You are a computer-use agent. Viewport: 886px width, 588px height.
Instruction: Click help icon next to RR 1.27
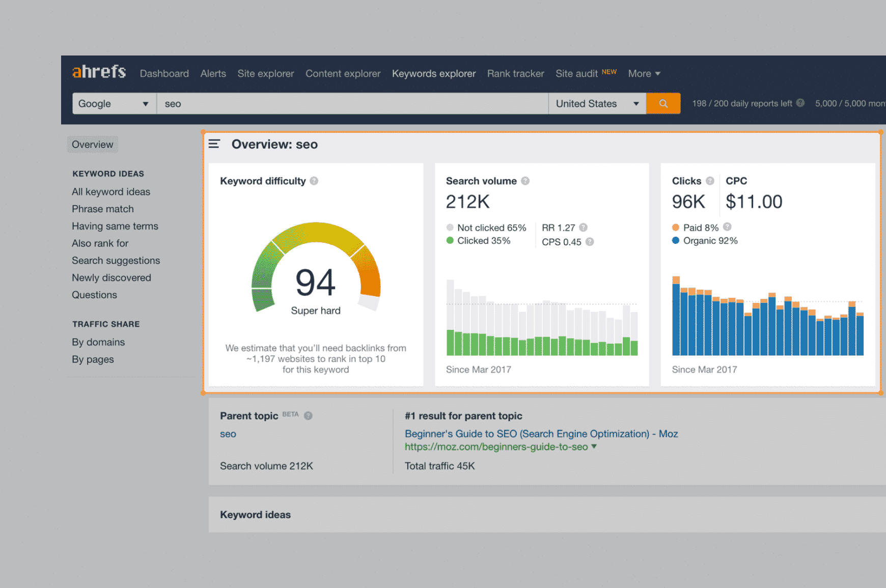point(584,228)
